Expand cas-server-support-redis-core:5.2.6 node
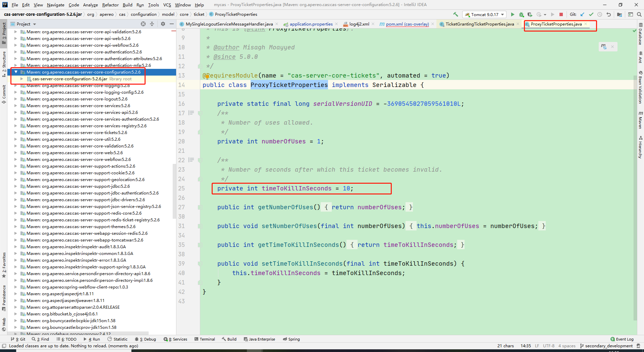Image resolution: width=644 pixels, height=352 pixels. click(x=16, y=213)
